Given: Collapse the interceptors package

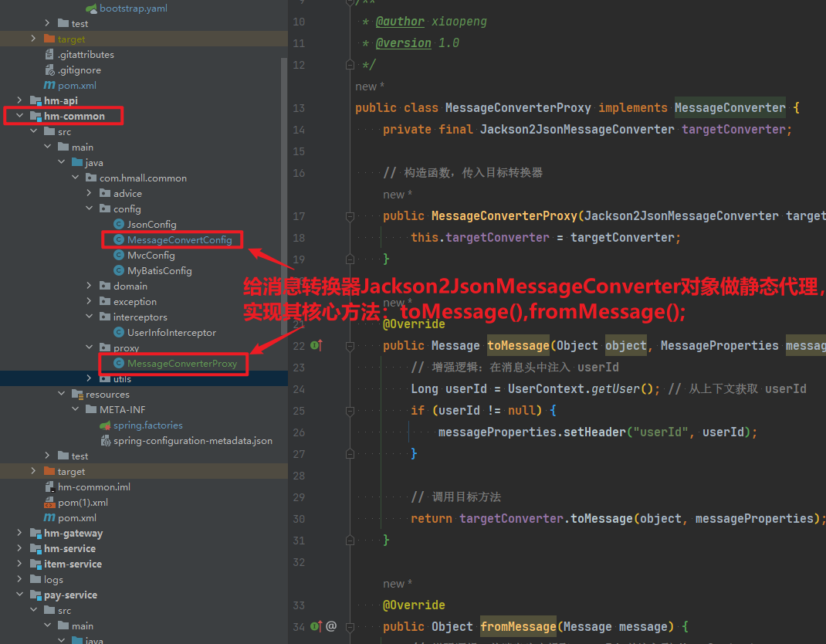Looking at the screenshot, I should [x=90, y=317].
